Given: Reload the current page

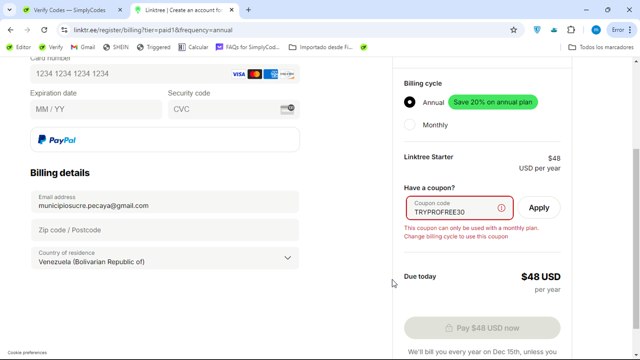Looking at the screenshot, I should [x=44, y=30].
